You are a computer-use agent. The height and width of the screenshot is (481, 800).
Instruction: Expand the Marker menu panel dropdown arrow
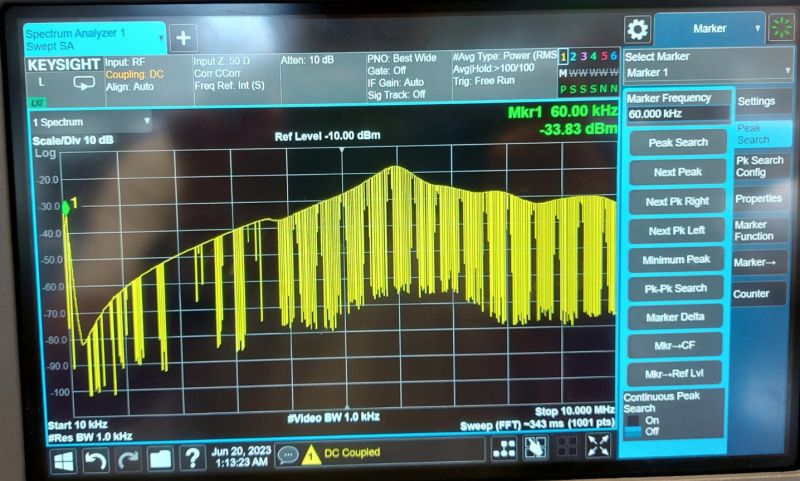(758, 28)
